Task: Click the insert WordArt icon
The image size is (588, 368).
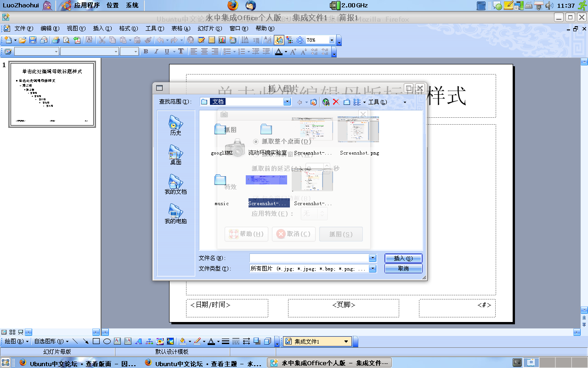Action: click(139, 341)
